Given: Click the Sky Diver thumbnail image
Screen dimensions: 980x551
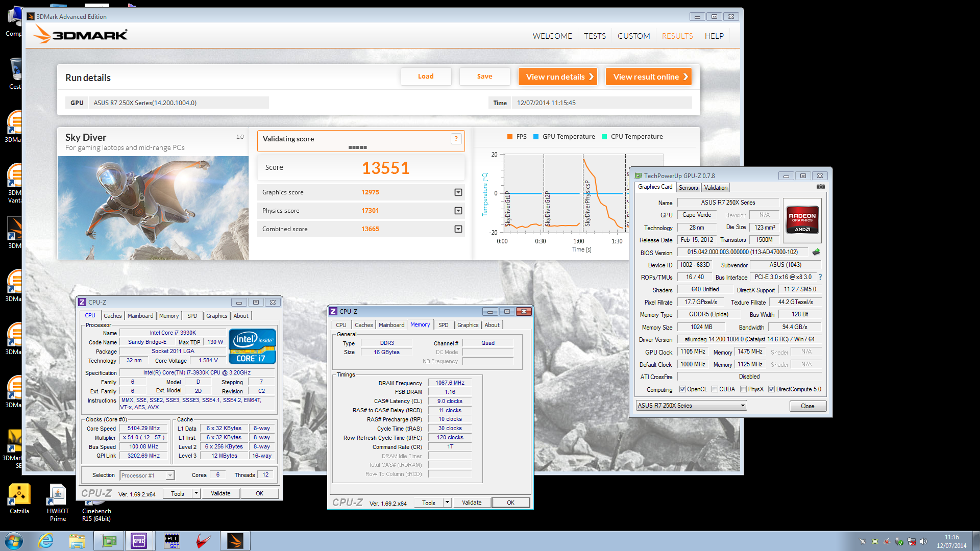Looking at the screenshot, I should [x=153, y=208].
